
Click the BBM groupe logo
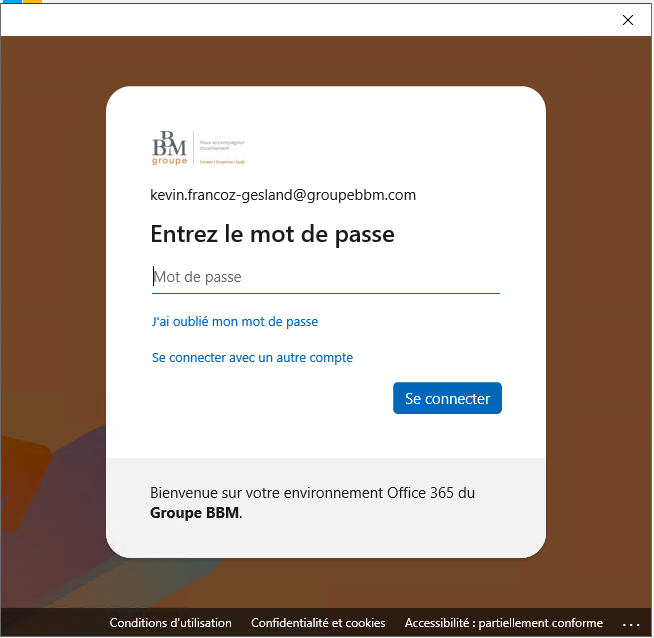(170, 148)
